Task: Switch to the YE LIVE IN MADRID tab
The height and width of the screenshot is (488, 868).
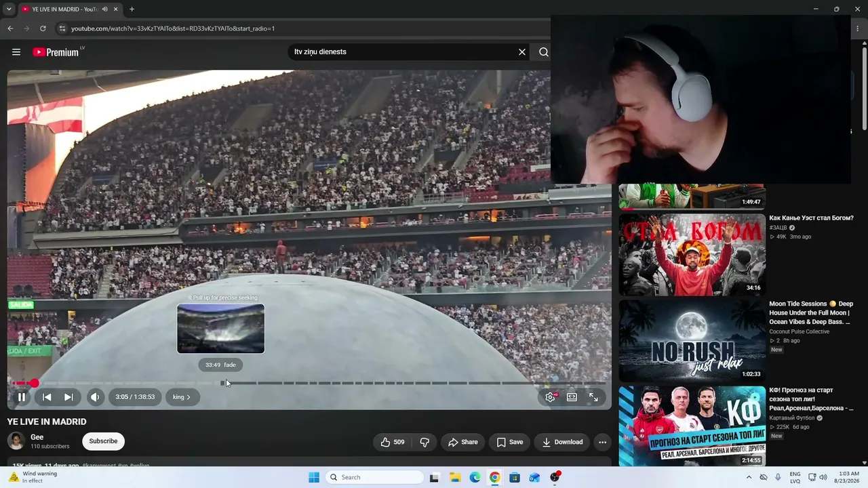Action: tap(65, 9)
